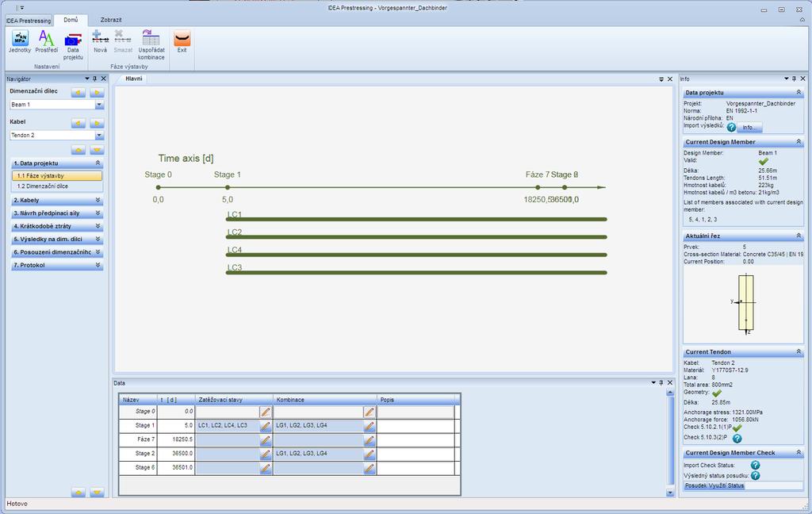Edit load cases for Stage 2
The width and height of the screenshot is (812, 514).
265,454
